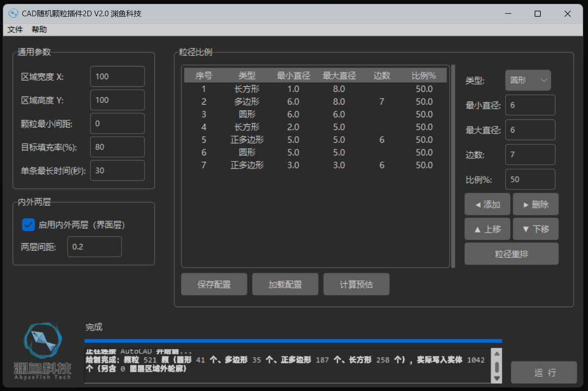Click the 完成 status label
This screenshot has width=588, height=391.
(x=94, y=328)
